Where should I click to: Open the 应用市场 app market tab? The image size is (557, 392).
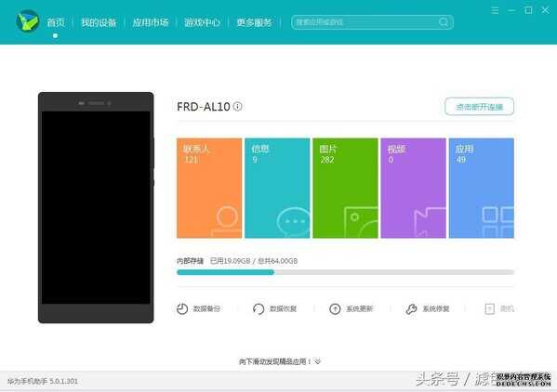click(x=151, y=22)
